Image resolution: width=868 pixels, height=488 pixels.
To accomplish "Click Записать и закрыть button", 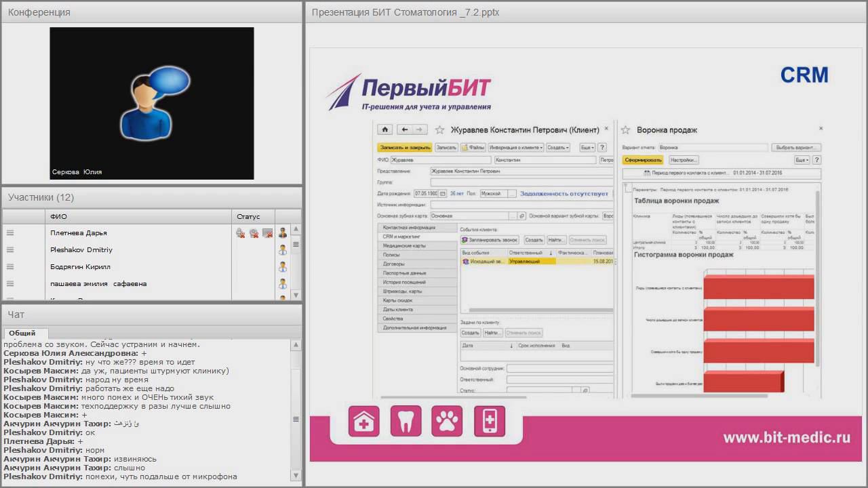I will pyautogui.click(x=405, y=147).
